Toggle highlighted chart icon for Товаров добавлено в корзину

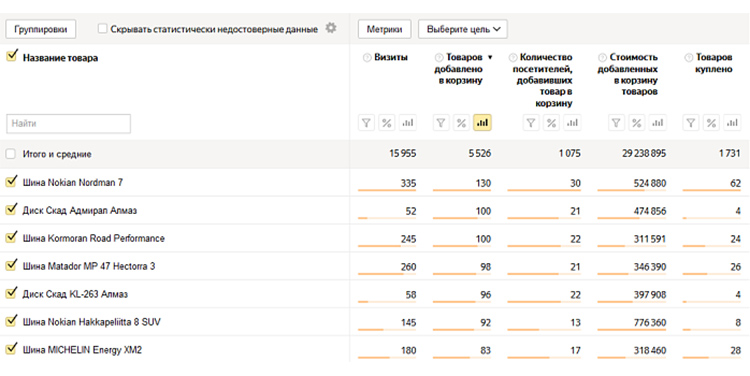(x=483, y=123)
